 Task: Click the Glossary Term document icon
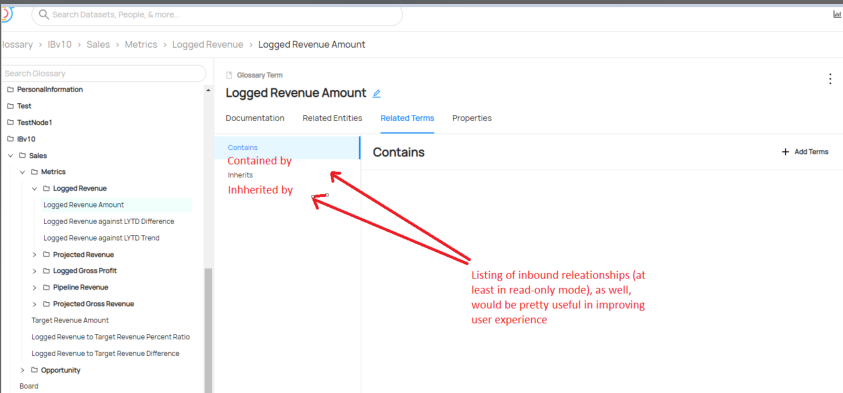click(x=230, y=75)
